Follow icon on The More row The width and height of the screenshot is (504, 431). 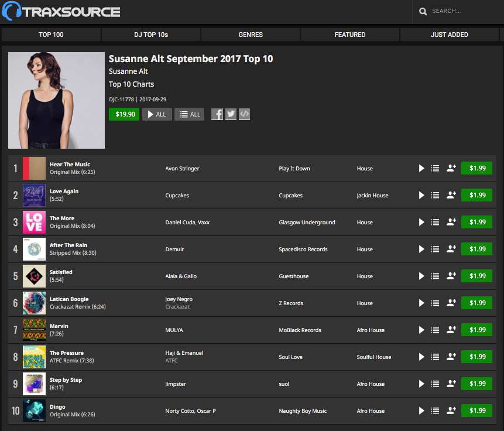[x=451, y=221]
